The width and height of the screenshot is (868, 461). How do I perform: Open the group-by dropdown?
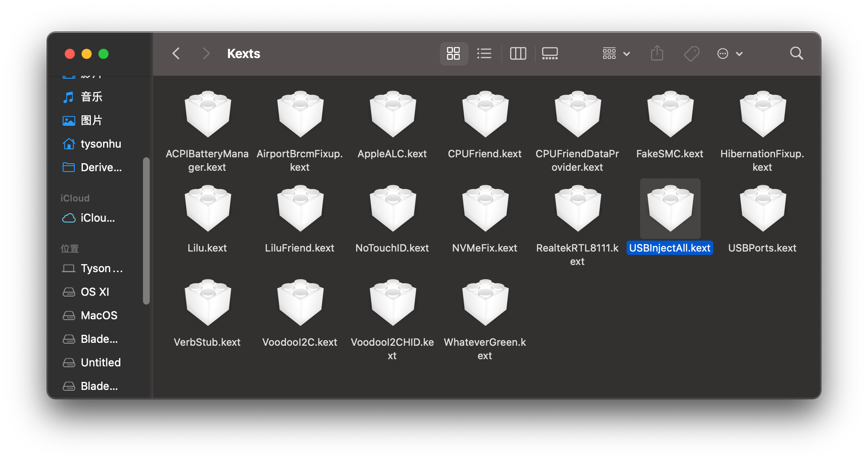[616, 53]
